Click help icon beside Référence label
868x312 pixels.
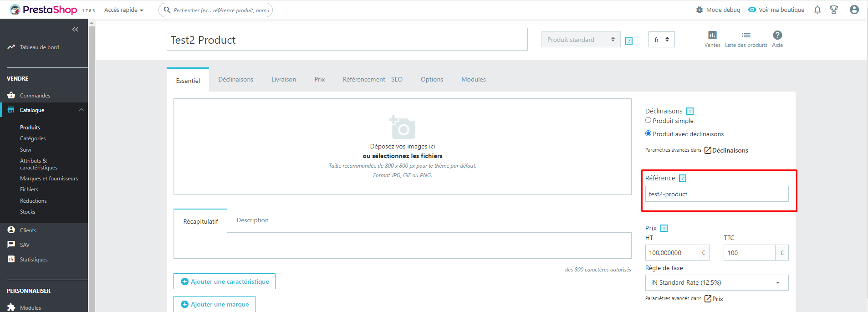pos(683,178)
